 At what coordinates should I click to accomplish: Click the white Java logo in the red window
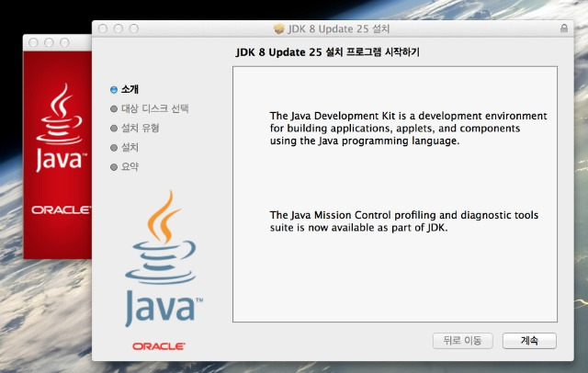62,128
